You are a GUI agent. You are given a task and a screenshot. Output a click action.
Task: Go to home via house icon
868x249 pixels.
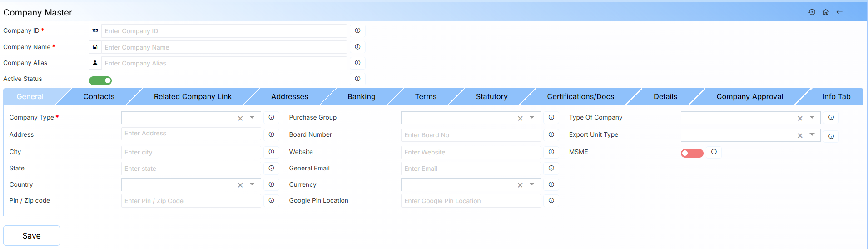pyautogui.click(x=826, y=12)
